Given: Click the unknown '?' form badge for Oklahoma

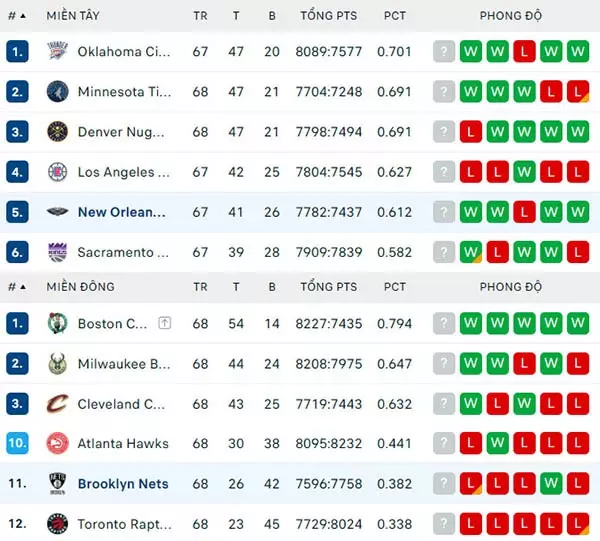Looking at the screenshot, I should coord(444,51).
